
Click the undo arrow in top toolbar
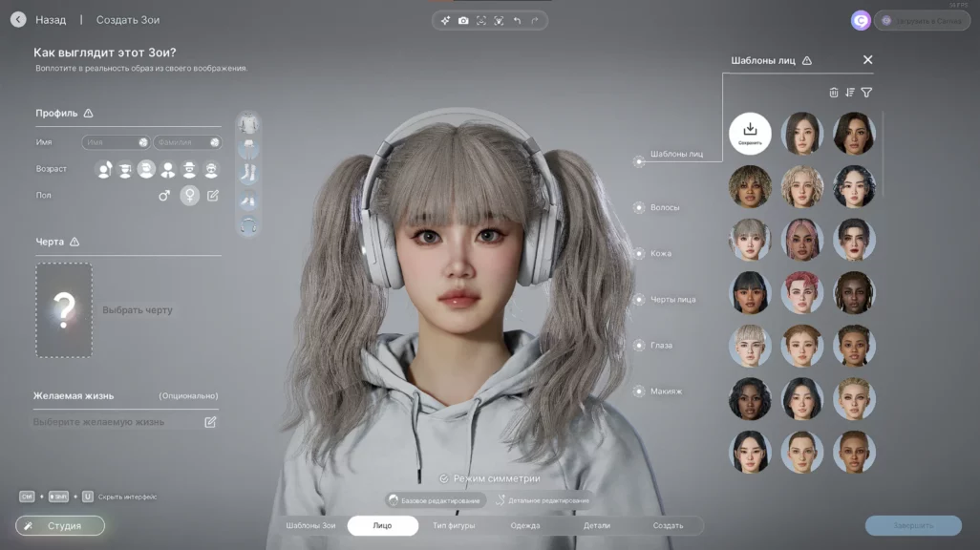pos(517,20)
